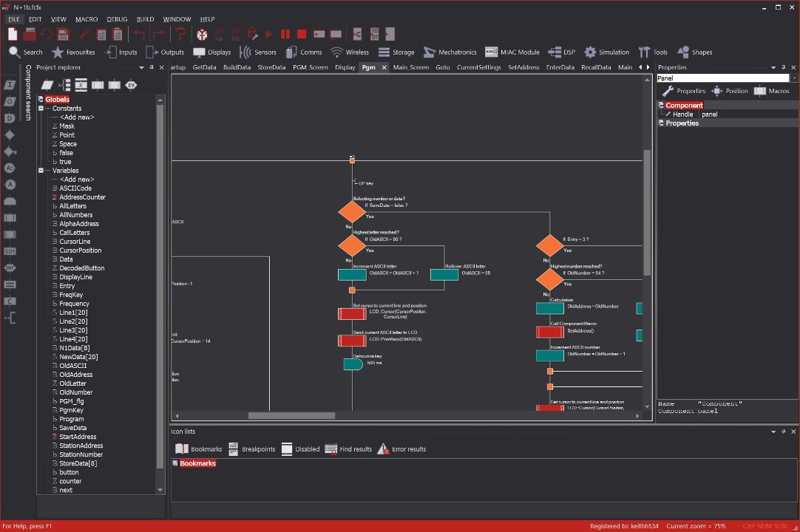Show the Error results list

pyautogui.click(x=401, y=449)
